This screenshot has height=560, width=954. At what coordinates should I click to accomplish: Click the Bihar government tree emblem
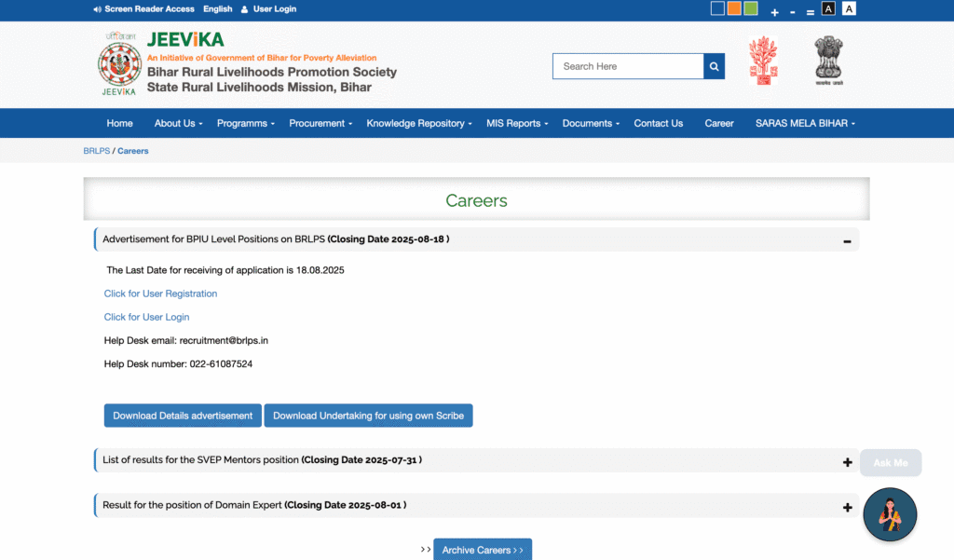coord(763,61)
